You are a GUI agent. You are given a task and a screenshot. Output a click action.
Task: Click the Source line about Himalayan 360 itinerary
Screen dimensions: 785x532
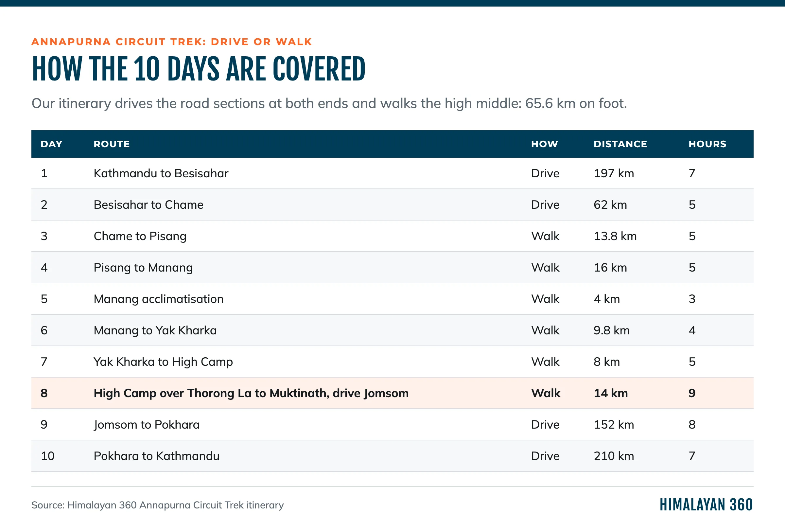(x=157, y=505)
